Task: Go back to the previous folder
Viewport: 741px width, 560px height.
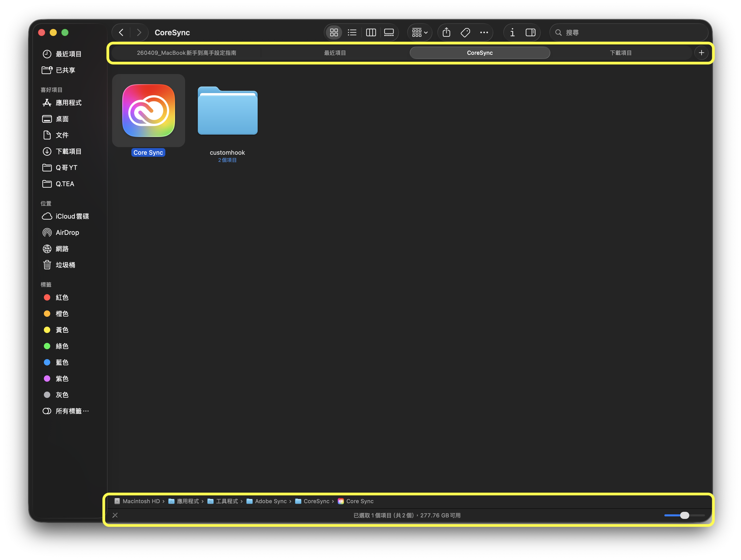Action: coord(121,32)
